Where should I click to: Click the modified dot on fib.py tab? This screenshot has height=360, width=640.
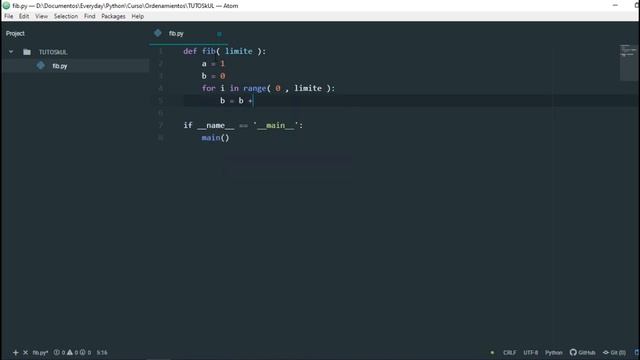[x=219, y=34]
